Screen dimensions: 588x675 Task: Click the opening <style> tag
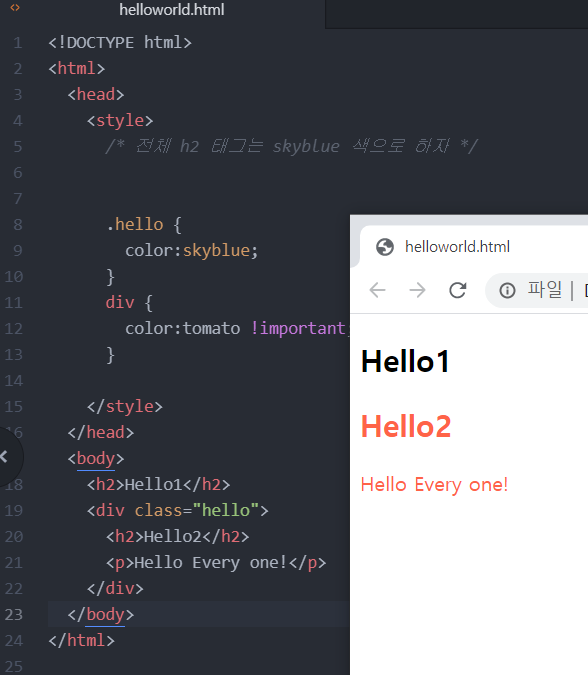pos(120,121)
